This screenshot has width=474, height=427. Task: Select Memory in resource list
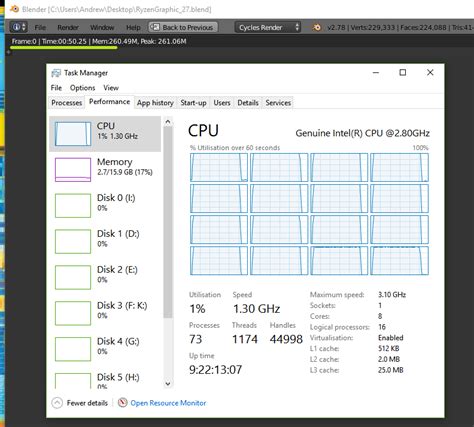pos(105,169)
